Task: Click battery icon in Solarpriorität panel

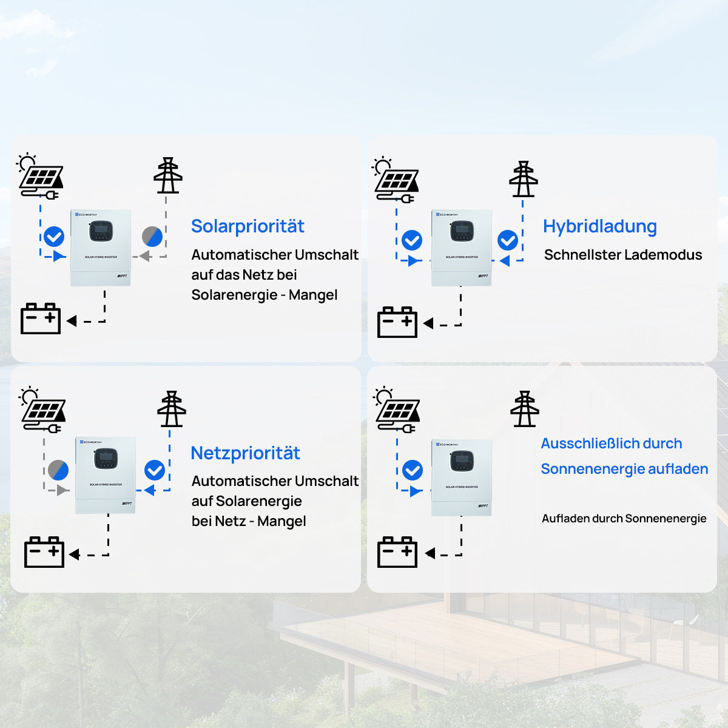Action: [41, 318]
